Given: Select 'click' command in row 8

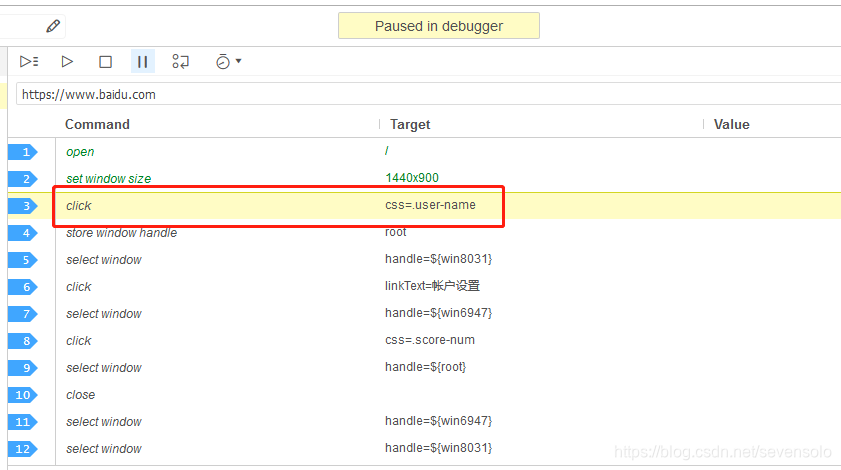Looking at the screenshot, I should (78, 341).
